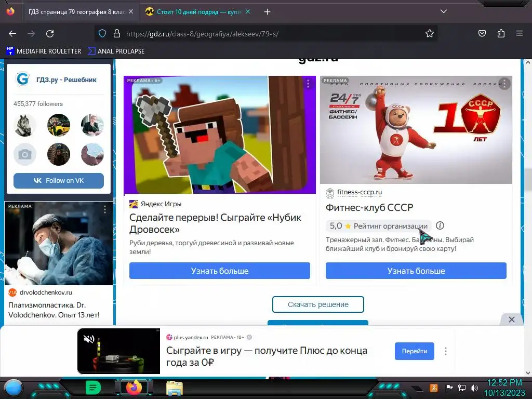Click the Сделайте перерыв ad headline
532x399 pixels.
(x=215, y=223)
